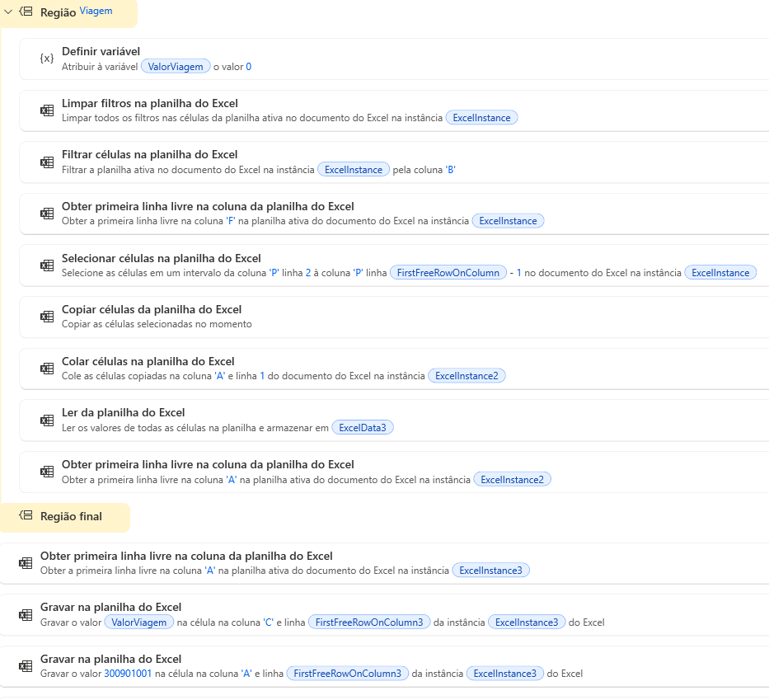Collapse the Região Viagem chevron

(x=8, y=12)
